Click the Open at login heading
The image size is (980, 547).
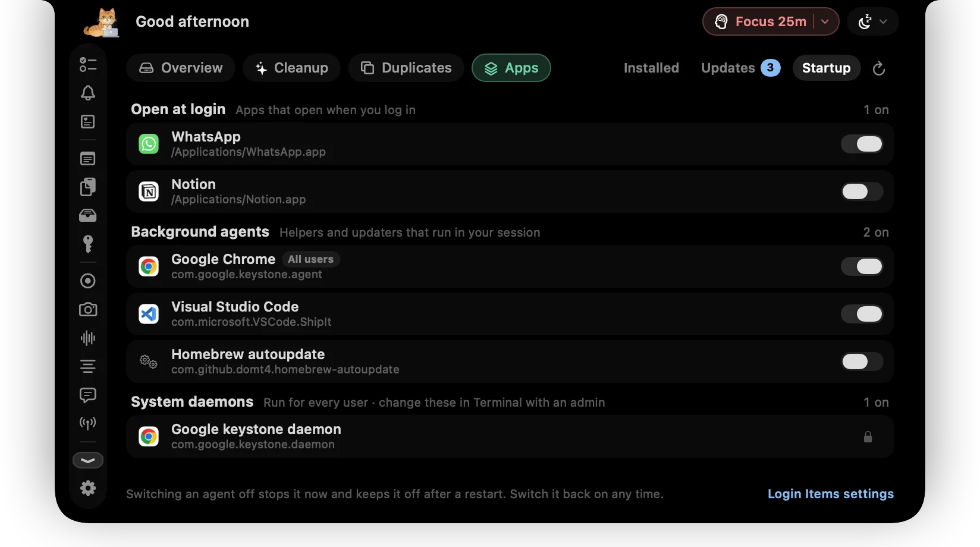point(178,109)
